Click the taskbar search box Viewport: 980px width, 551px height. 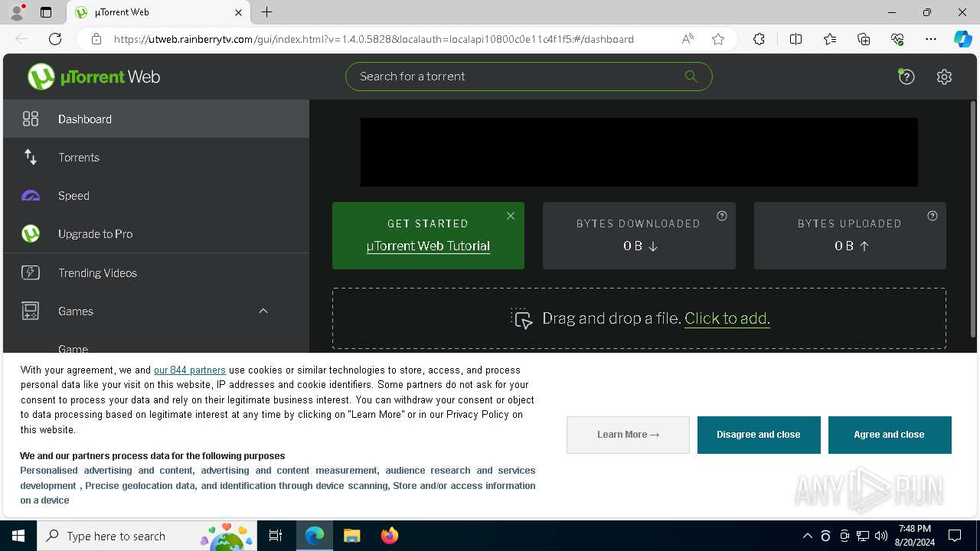[146, 536]
